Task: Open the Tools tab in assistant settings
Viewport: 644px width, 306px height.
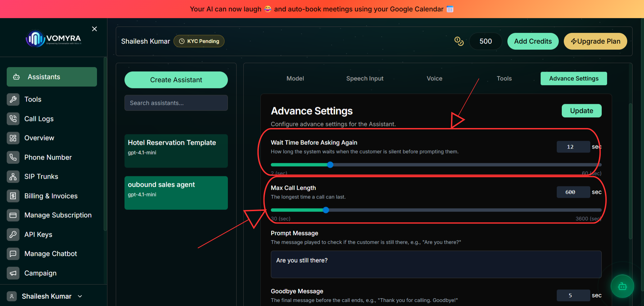Action: pyautogui.click(x=504, y=78)
